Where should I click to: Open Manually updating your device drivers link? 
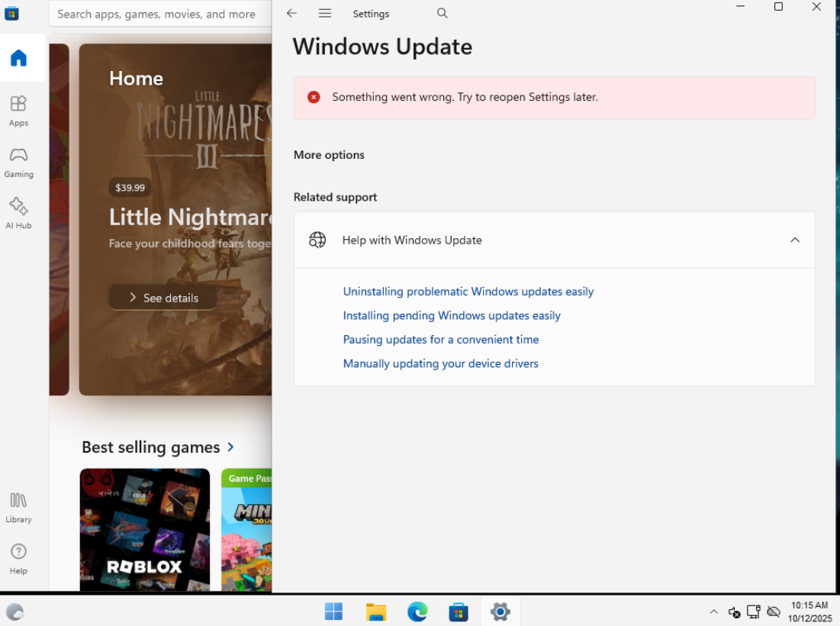[x=440, y=364]
